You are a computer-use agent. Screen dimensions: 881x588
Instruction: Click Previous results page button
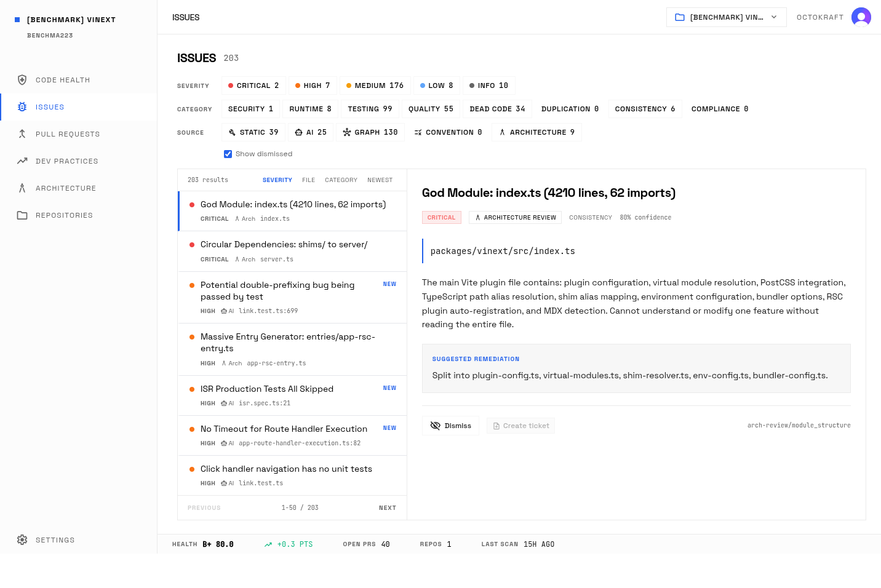pyautogui.click(x=204, y=508)
